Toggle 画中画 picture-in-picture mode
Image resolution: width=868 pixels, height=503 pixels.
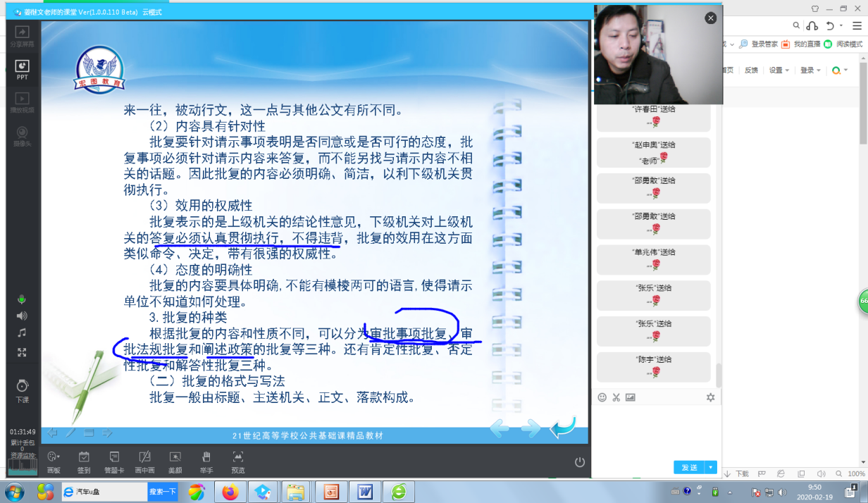[144, 461]
